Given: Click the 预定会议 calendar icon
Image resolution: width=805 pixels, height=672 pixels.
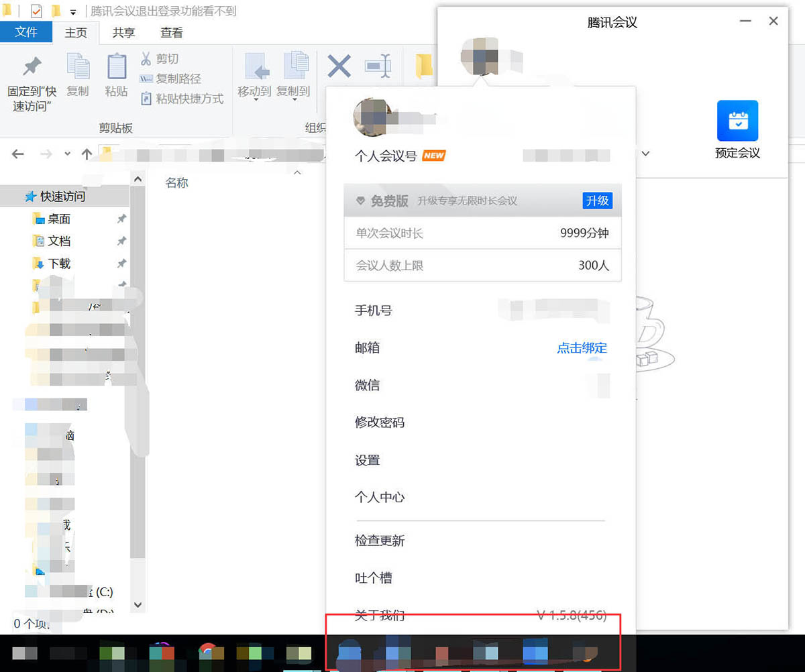Looking at the screenshot, I should click(737, 121).
